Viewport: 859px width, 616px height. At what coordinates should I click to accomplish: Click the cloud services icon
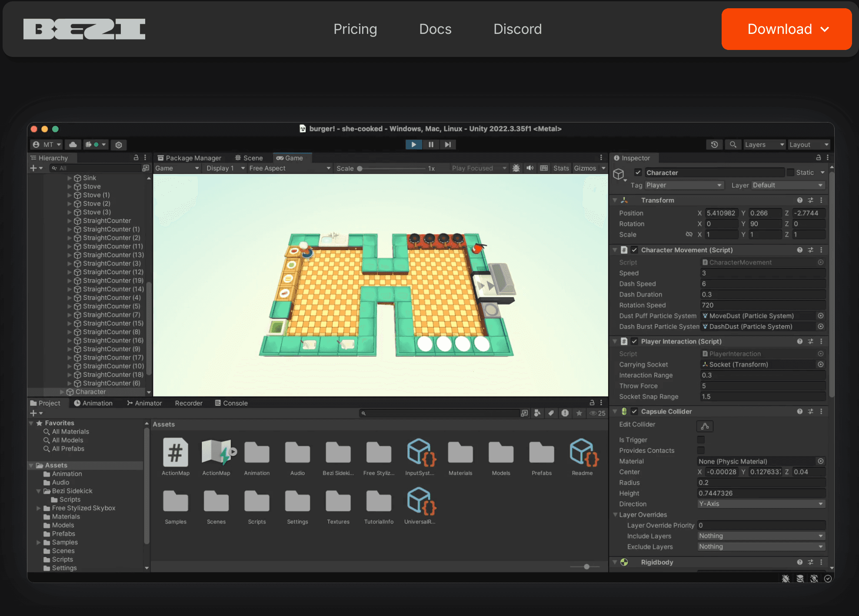tap(73, 145)
